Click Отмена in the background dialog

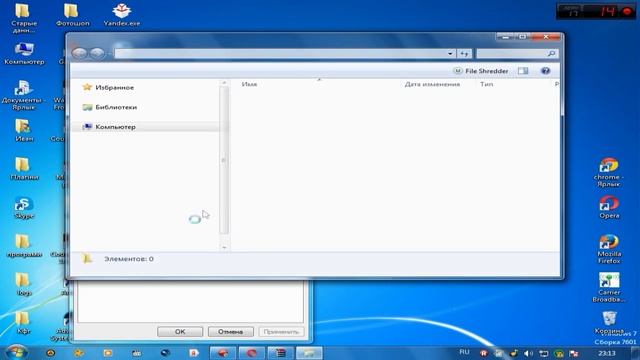[231, 331]
